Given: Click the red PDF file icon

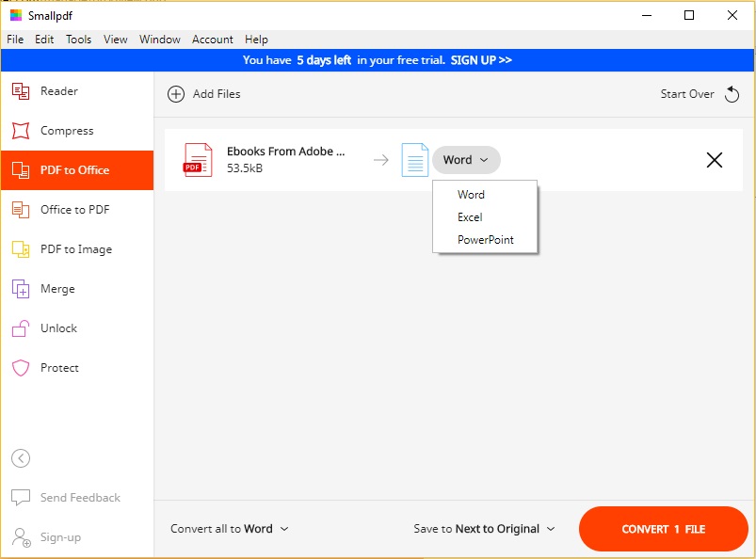Looking at the screenshot, I should [x=198, y=160].
